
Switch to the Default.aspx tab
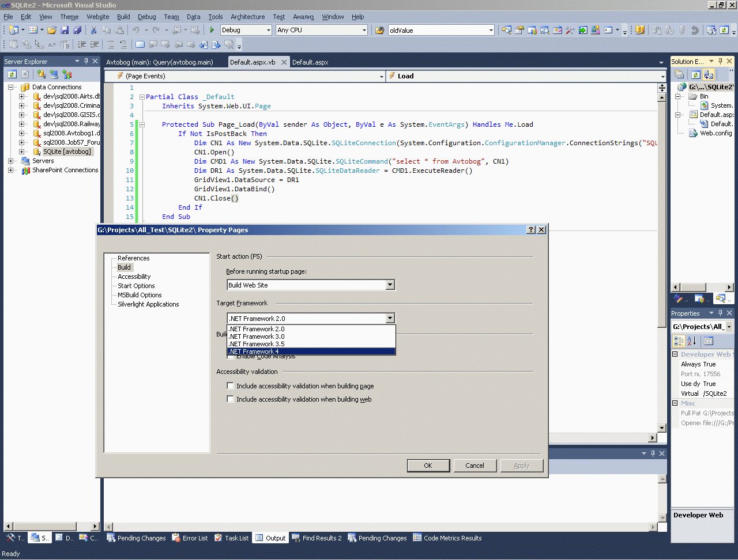click(310, 62)
